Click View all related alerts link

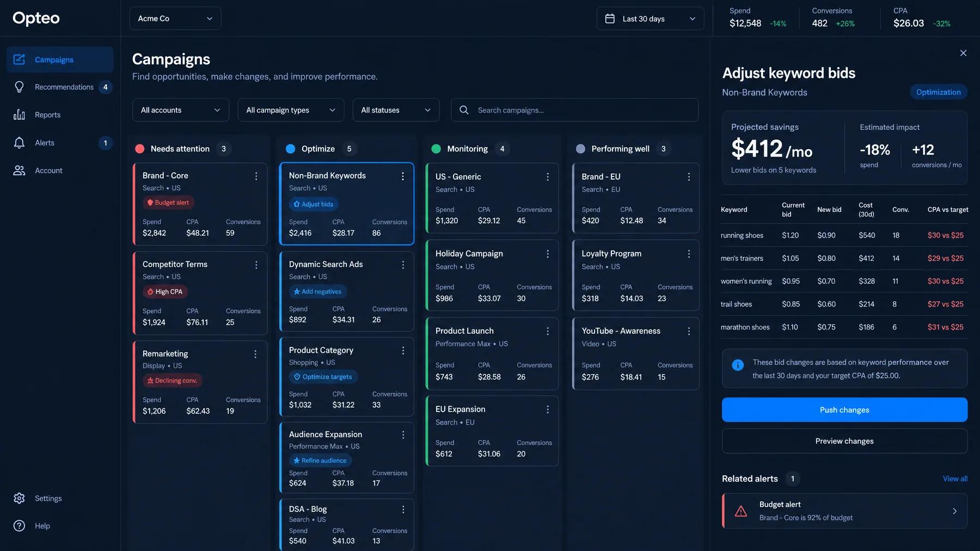[955, 479]
